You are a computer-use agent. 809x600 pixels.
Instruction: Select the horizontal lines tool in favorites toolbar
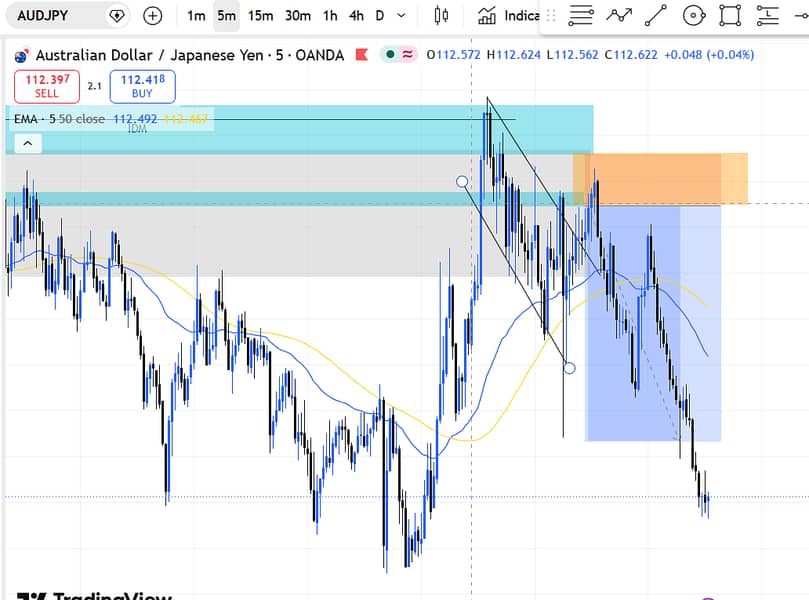coord(581,16)
